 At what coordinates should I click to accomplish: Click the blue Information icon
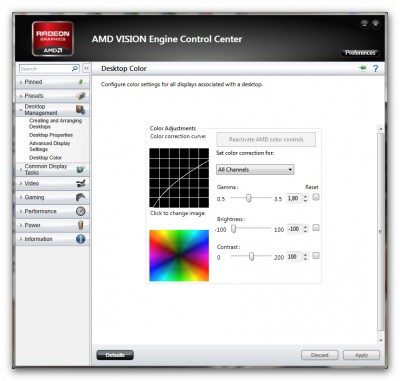tap(81, 239)
